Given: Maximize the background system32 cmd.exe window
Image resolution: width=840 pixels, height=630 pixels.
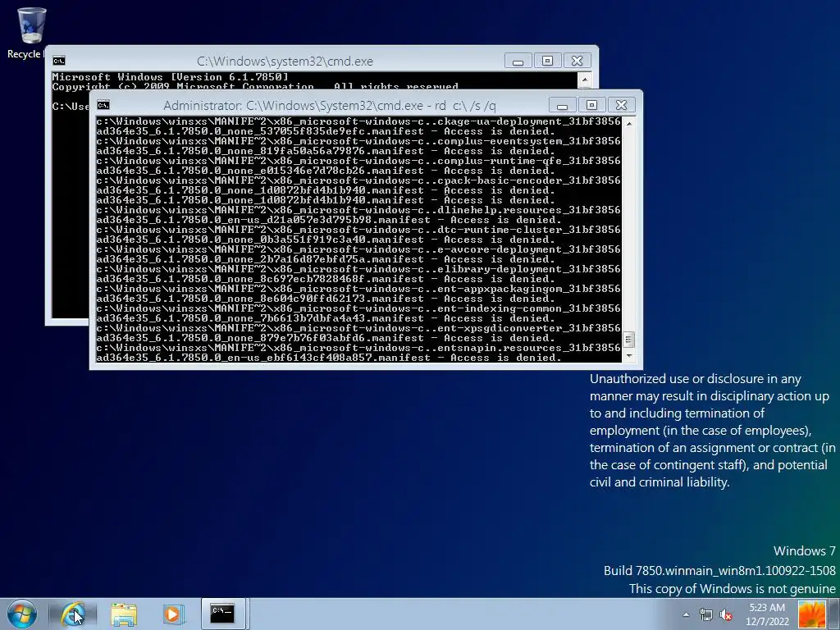Looking at the screenshot, I should [547, 61].
